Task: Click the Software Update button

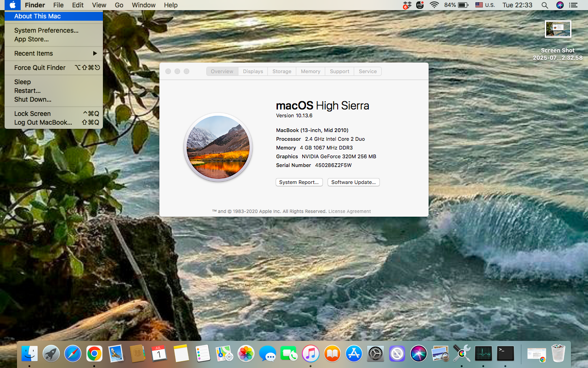Action: [353, 182]
